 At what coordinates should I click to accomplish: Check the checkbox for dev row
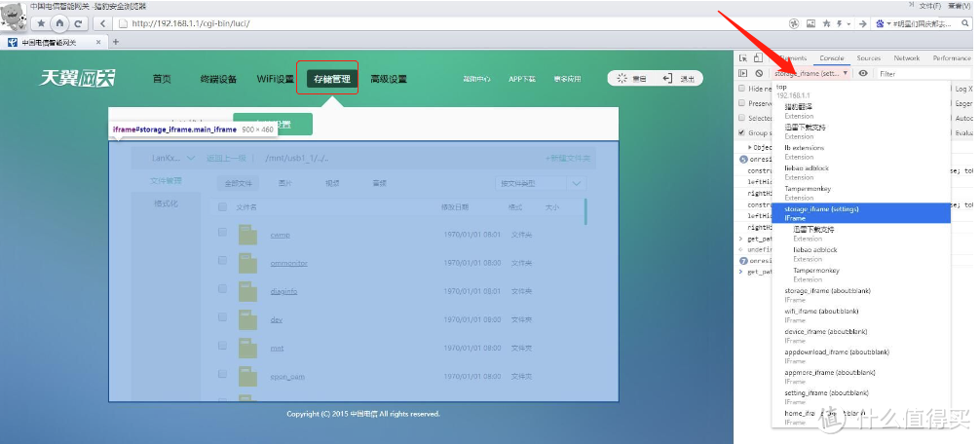coord(222,317)
